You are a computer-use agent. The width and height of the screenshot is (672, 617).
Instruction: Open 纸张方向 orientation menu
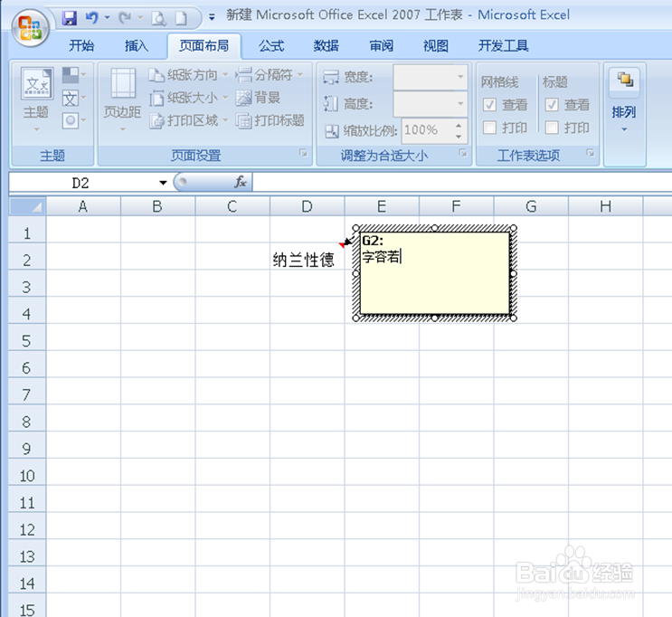click(188, 75)
